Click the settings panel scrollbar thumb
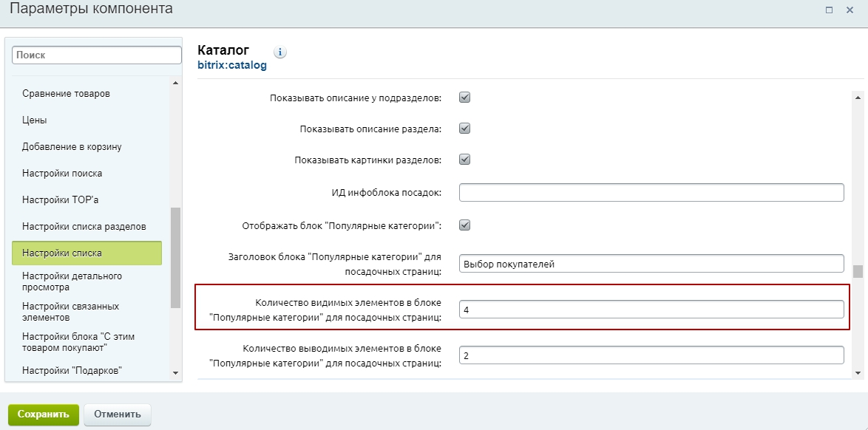Screen dimensions: 868x430 pyautogui.click(x=858, y=271)
